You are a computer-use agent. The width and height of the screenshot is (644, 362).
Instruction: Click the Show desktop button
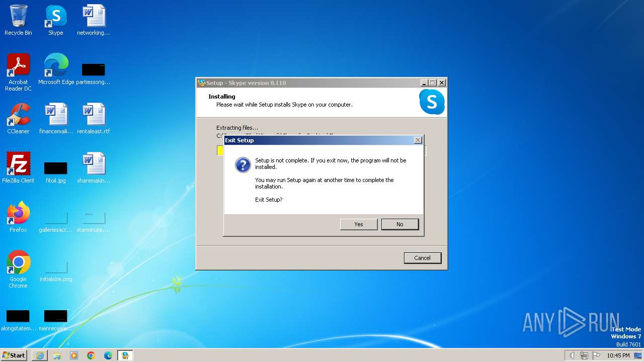point(638,355)
